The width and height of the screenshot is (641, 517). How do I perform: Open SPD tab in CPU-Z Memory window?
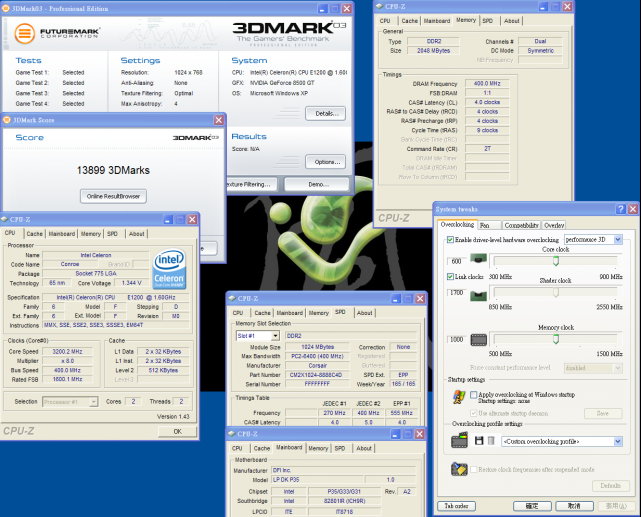(x=487, y=21)
